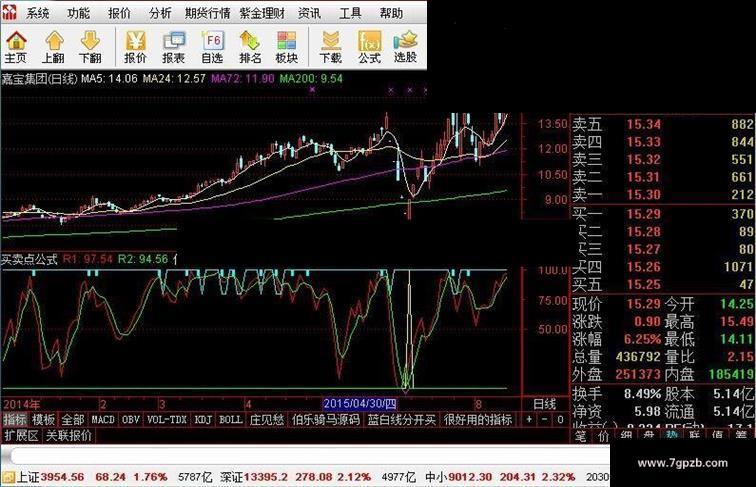Select the 价 tab in the quote panel
This screenshot has height=487, width=756.
603,435
